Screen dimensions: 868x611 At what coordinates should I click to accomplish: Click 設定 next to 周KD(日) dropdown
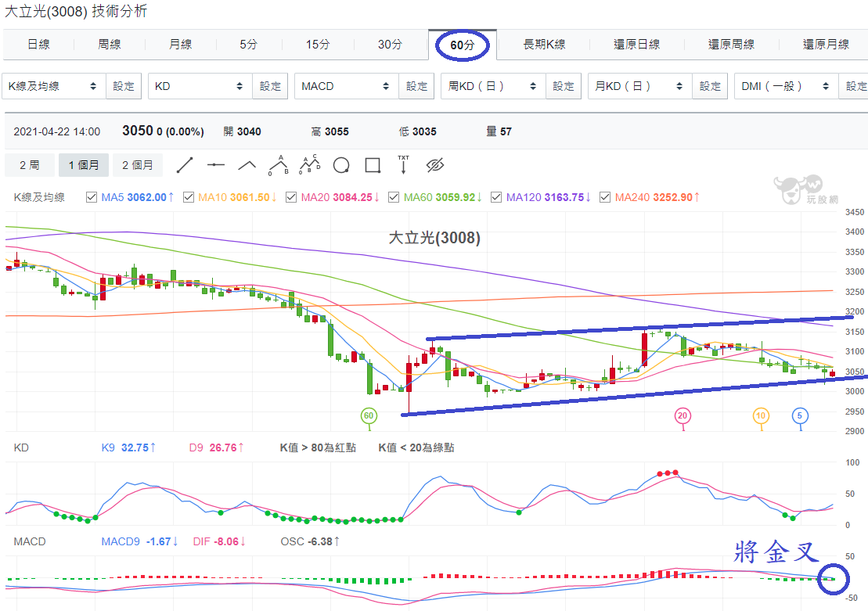(564, 86)
